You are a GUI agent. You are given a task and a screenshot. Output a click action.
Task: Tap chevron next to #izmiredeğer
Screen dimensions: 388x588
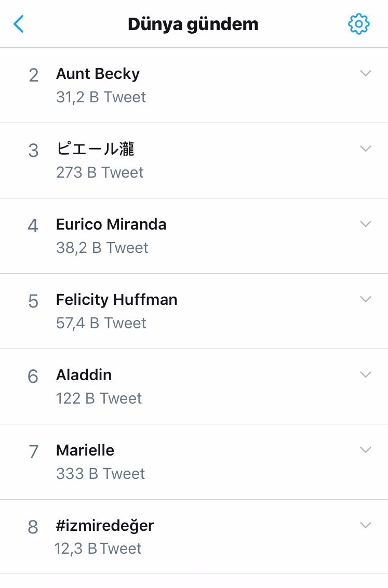[366, 526]
